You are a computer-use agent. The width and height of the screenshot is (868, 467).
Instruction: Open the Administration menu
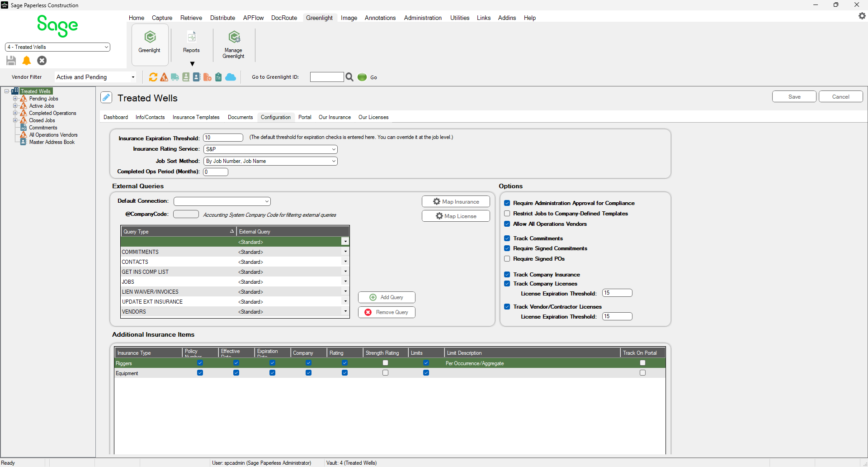coord(423,18)
